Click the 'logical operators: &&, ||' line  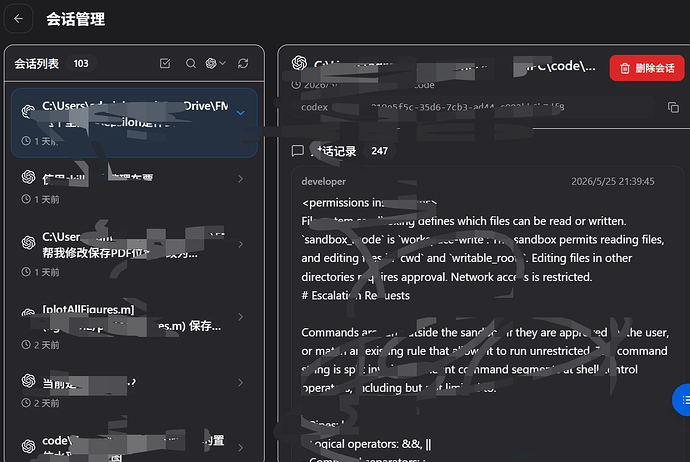tap(371, 444)
